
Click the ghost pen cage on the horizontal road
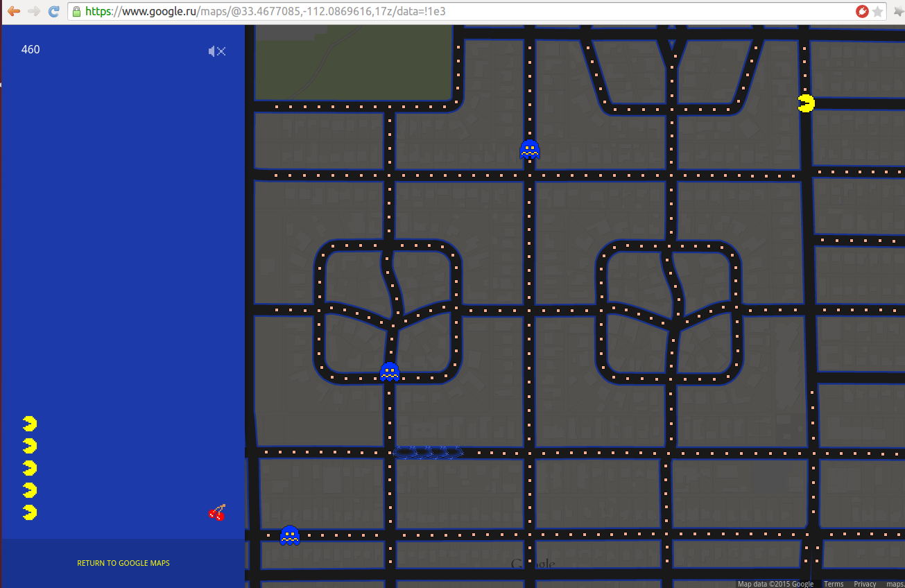[x=428, y=452]
